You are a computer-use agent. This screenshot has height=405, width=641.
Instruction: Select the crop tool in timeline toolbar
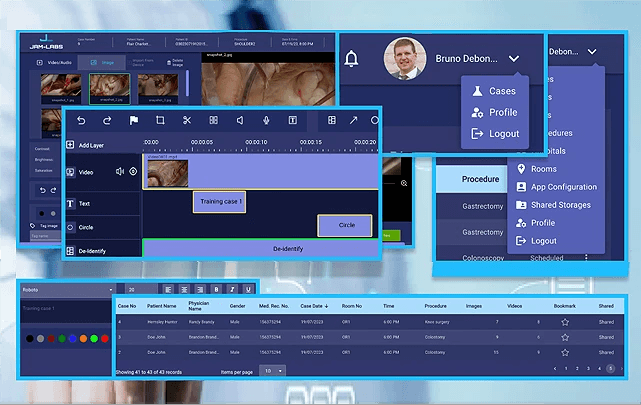160,120
